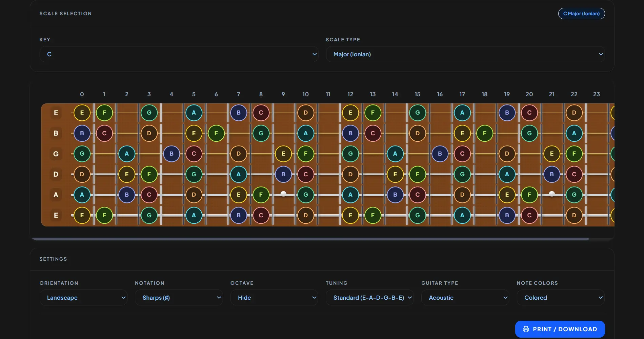This screenshot has height=339, width=644.
Task: Click the C note at fret 15 on the A string
Action: 418,195
